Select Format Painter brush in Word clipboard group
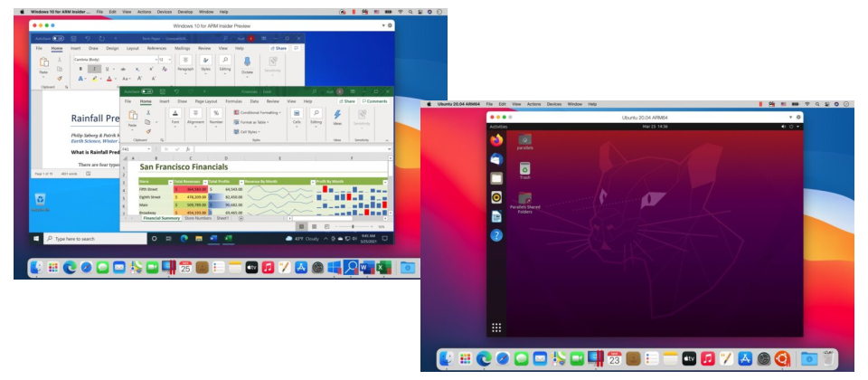This screenshot has width=868, height=380. click(60, 78)
